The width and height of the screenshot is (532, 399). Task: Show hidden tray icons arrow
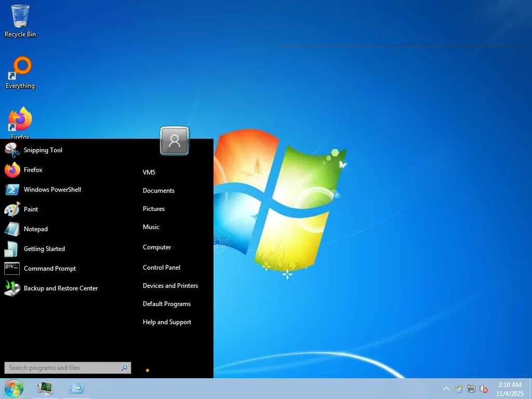point(446,389)
